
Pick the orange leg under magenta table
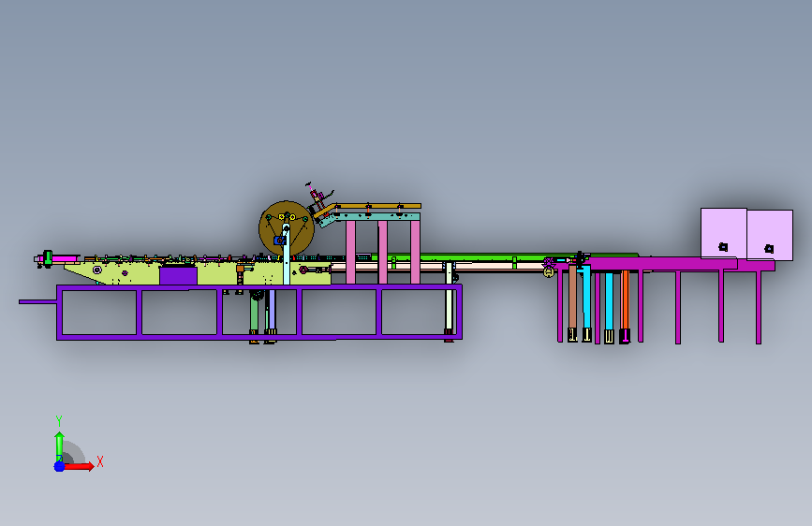(626, 300)
